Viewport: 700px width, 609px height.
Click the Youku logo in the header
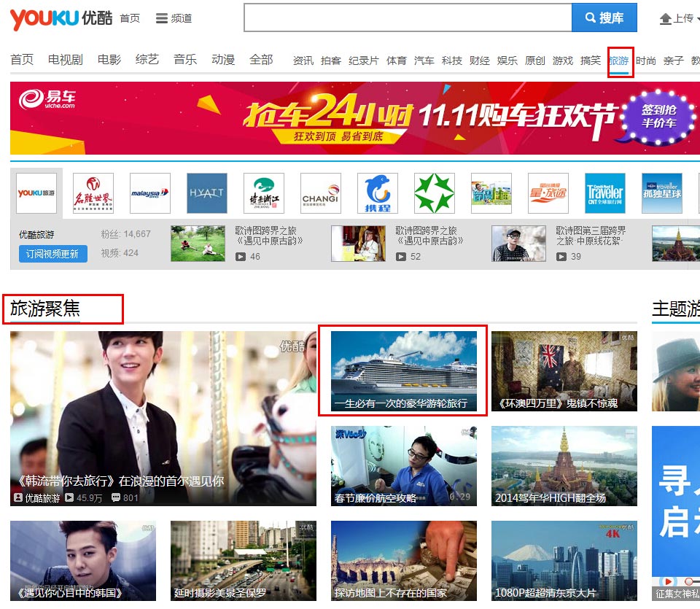click(x=61, y=18)
